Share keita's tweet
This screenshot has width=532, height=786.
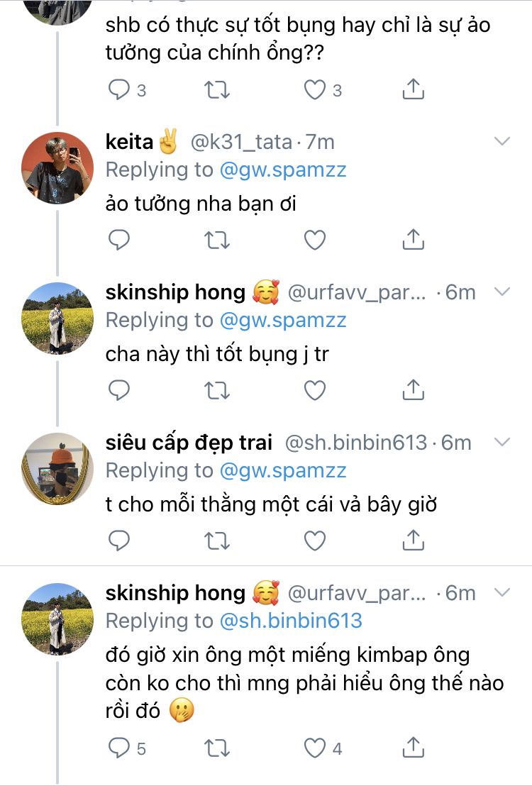click(413, 240)
